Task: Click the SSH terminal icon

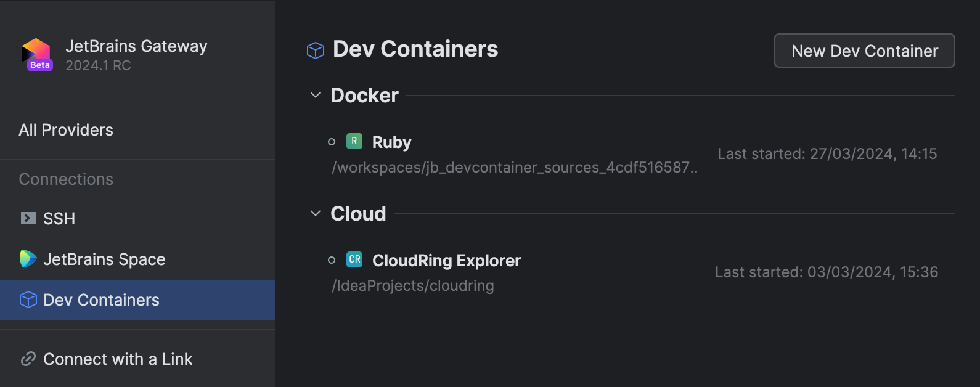Action: tap(28, 218)
